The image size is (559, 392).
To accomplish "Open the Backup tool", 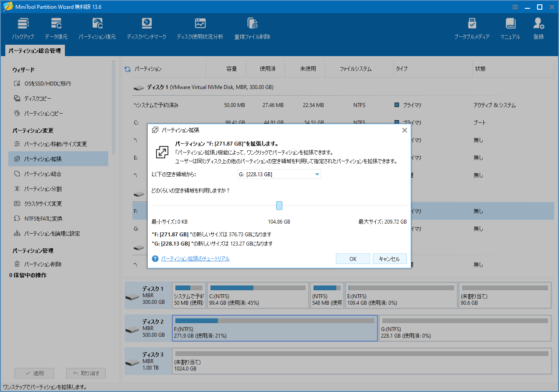I will pyautogui.click(x=23, y=27).
